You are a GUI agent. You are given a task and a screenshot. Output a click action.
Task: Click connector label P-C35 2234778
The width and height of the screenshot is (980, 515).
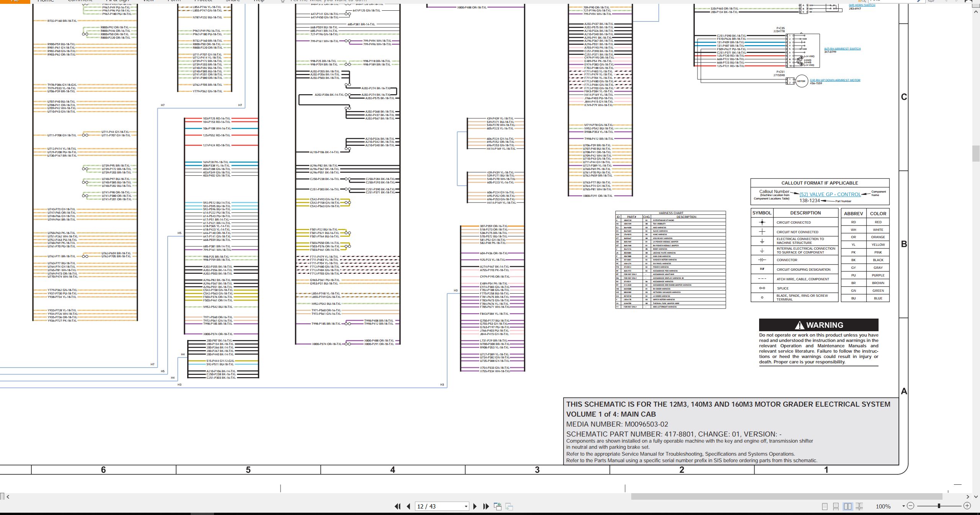(x=780, y=29)
